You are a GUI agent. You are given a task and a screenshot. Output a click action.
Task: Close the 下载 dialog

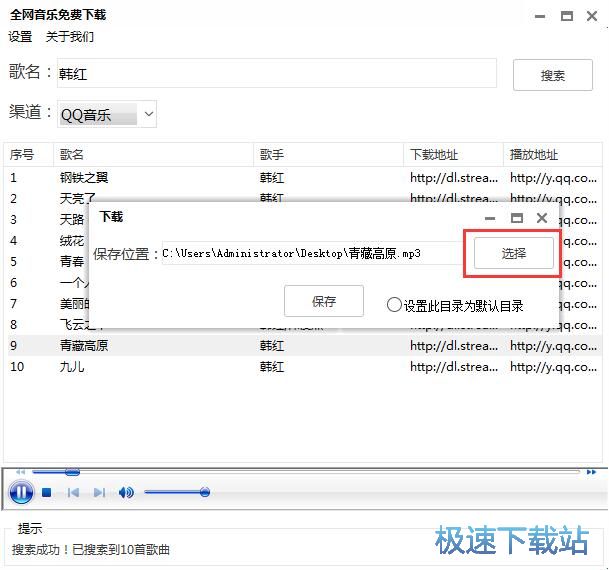[x=542, y=218]
